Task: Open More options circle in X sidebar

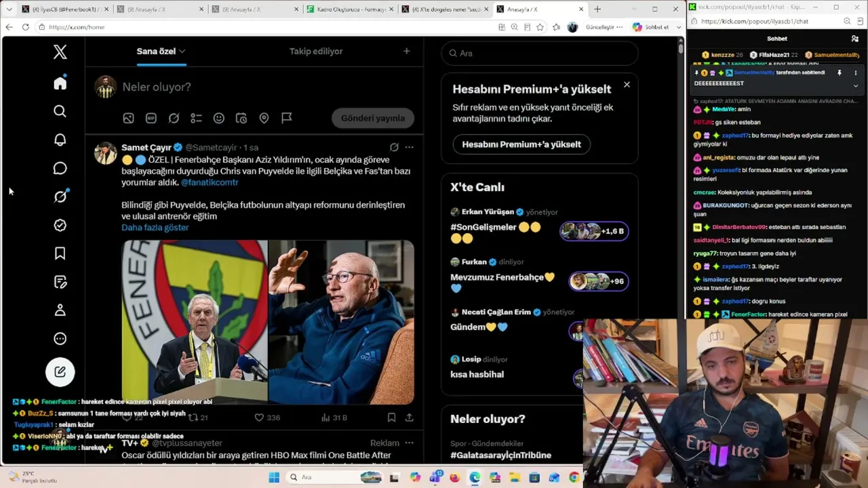Action: click(x=60, y=339)
